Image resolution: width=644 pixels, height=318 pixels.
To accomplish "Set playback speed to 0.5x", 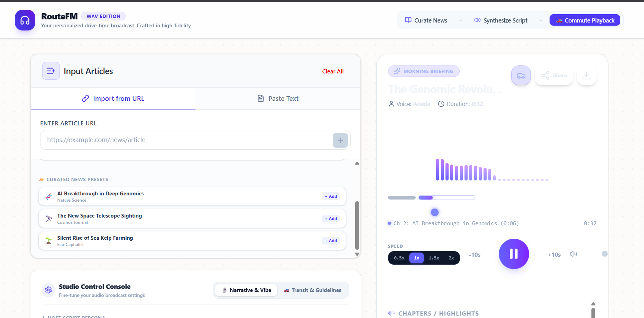I will coord(399,258).
